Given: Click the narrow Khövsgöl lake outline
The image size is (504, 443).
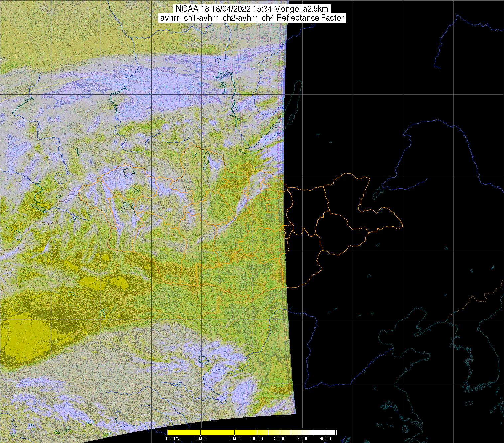Looking at the screenshot, I should click(207, 159).
